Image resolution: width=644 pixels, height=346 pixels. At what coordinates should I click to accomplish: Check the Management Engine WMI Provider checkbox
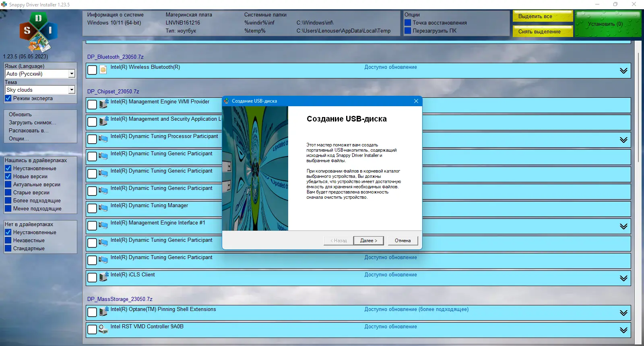pos(92,105)
